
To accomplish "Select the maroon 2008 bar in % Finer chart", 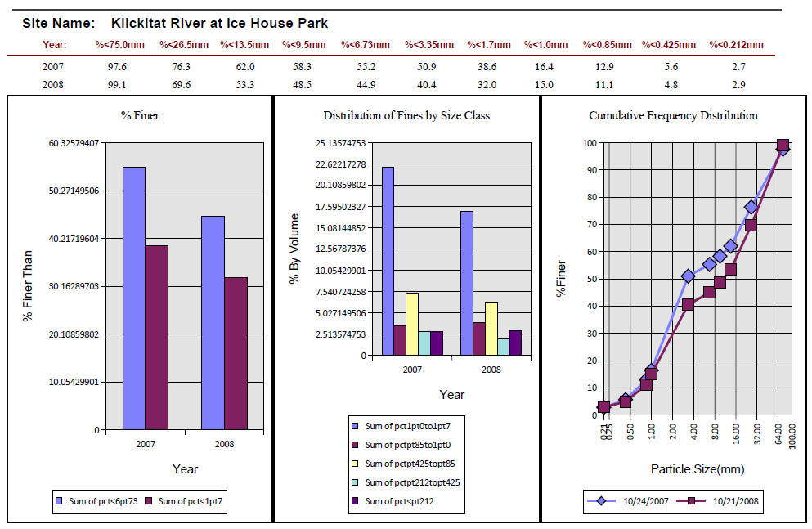I will click(x=236, y=352).
